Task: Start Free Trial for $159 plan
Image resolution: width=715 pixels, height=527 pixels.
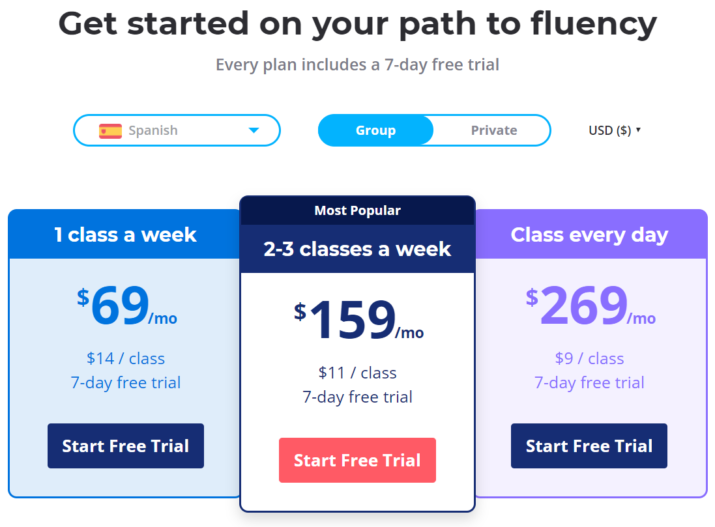Action: 357,460
